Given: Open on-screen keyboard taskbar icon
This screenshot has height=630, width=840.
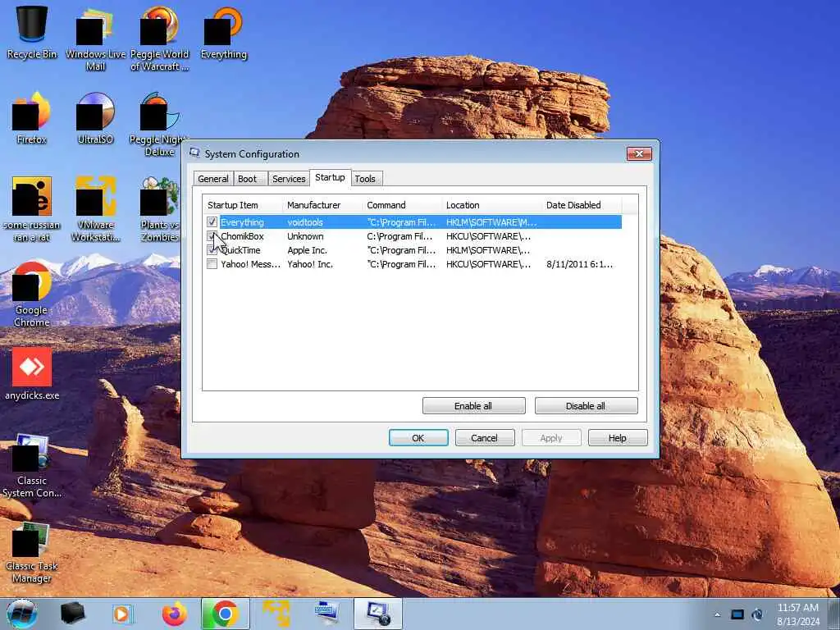Looking at the screenshot, I should 327,614.
